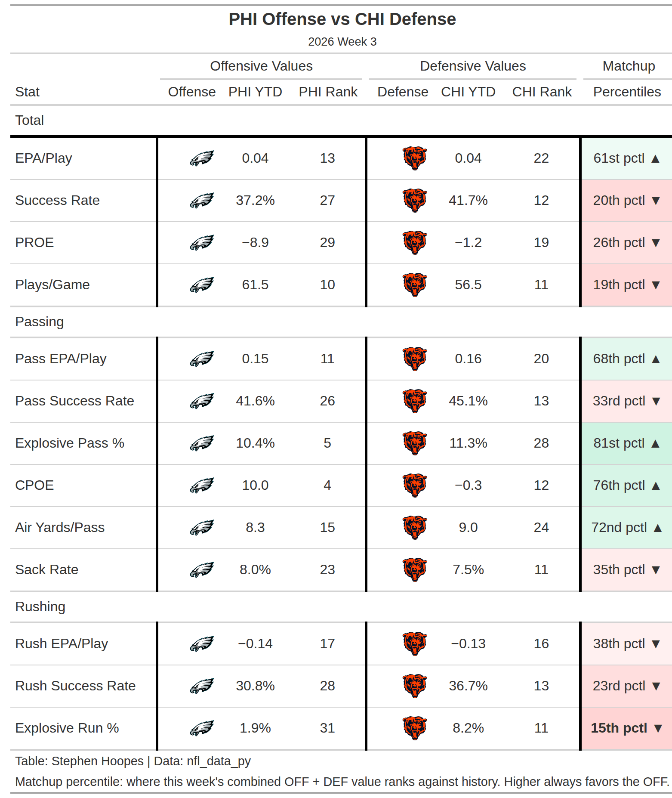Click the Percentiles column header
Screen dimensions: 672x798
point(627,92)
